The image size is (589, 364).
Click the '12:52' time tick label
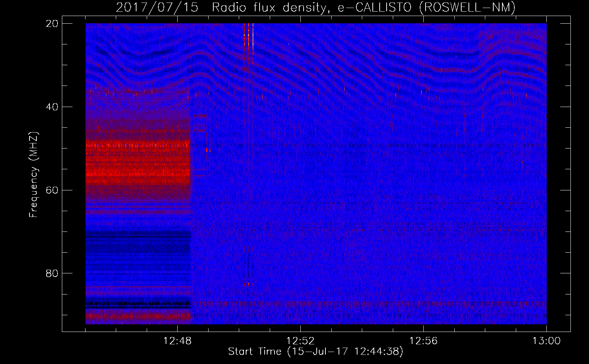[300, 341]
